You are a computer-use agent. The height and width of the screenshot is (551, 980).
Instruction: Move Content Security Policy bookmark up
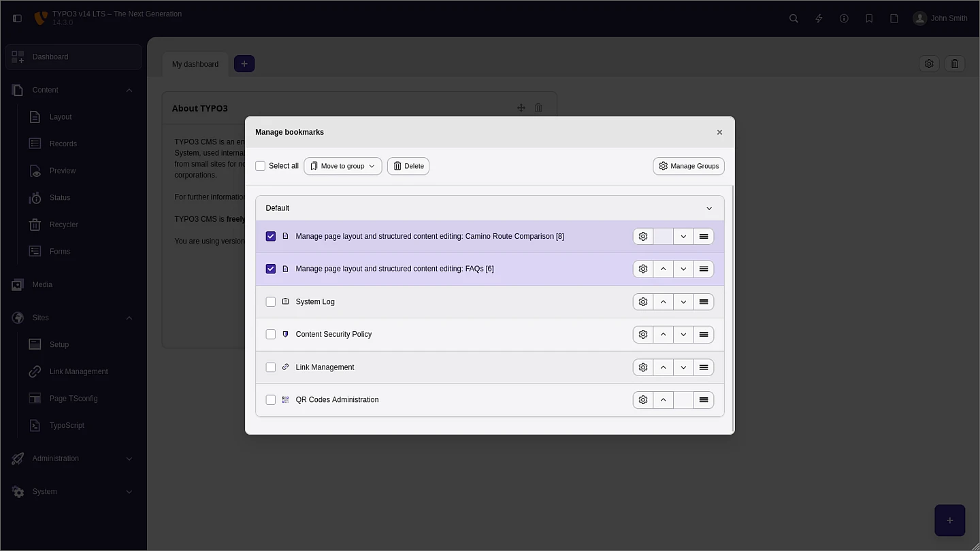point(663,335)
